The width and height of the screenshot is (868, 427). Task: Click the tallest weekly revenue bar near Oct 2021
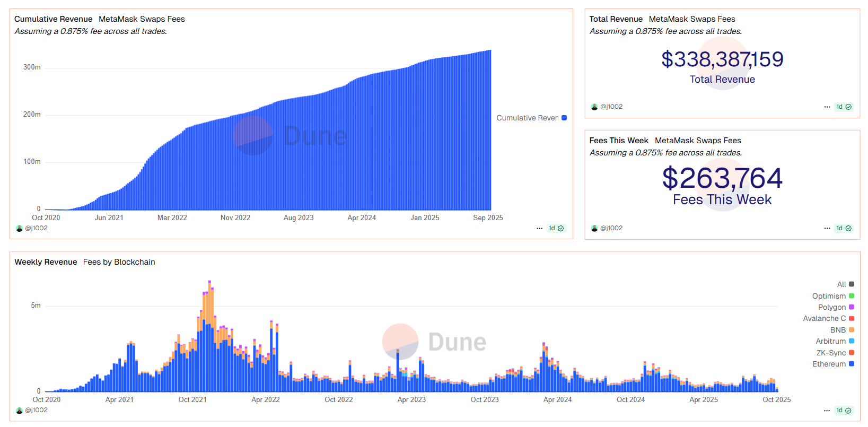(209, 336)
